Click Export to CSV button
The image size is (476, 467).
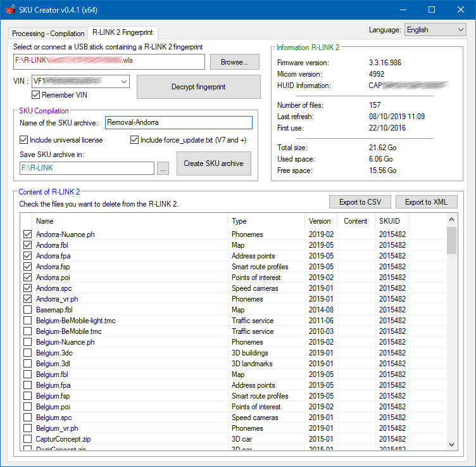click(360, 202)
